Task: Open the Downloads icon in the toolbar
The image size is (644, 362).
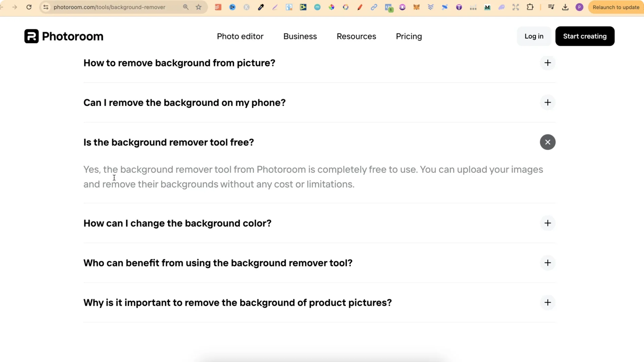Action: 565,7
